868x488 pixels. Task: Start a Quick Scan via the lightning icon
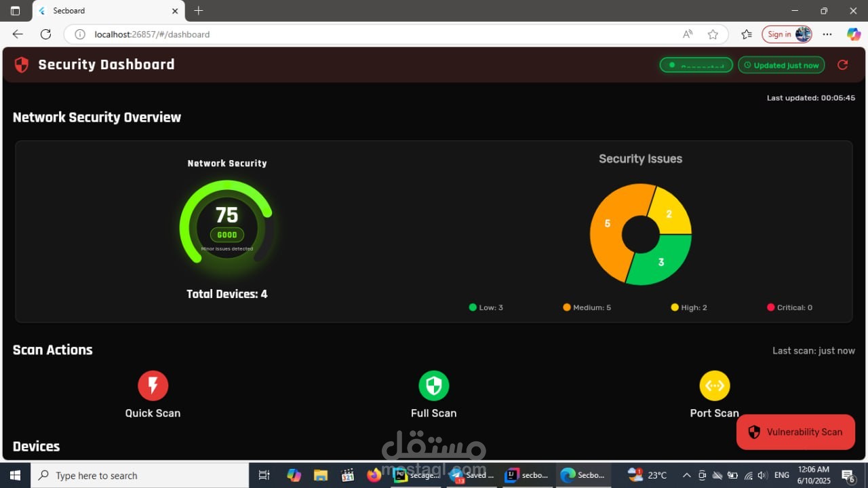153,386
